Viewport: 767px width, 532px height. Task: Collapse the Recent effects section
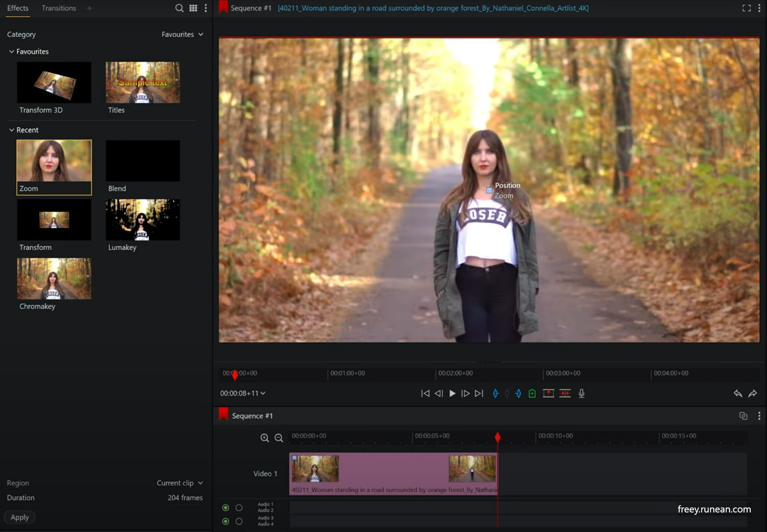point(11,130)
